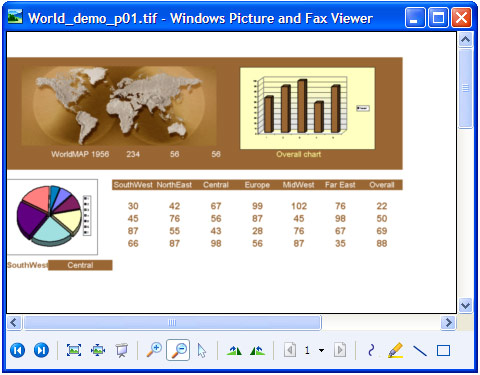Rotate the image clockwise
Screen dimensions: 480x375
pyautogui.click(x=234, y=351)
